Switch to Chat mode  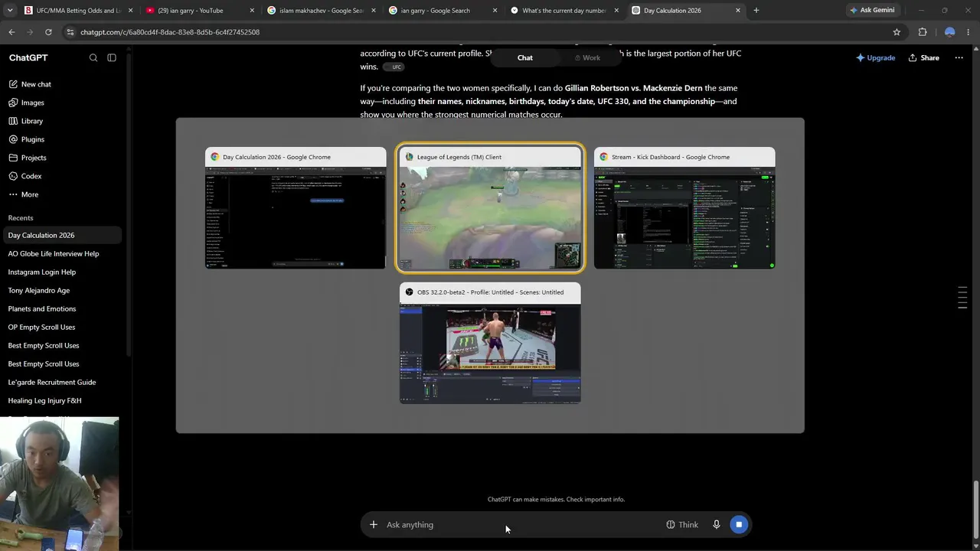coord(524,57)
